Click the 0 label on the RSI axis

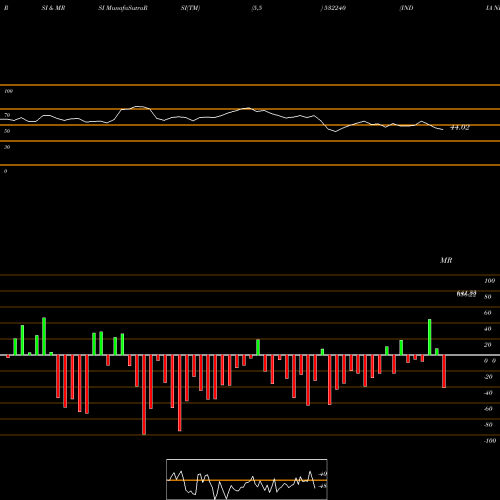pos(5,171)
